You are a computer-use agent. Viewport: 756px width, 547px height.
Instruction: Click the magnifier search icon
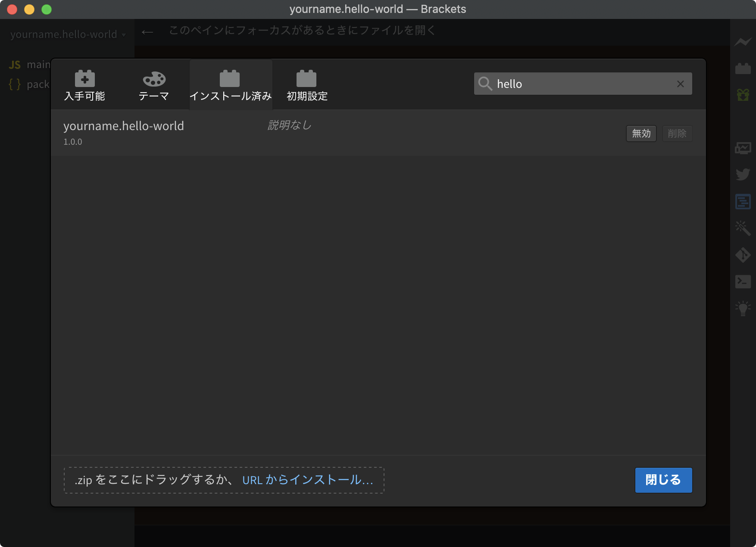pos(485,84)
